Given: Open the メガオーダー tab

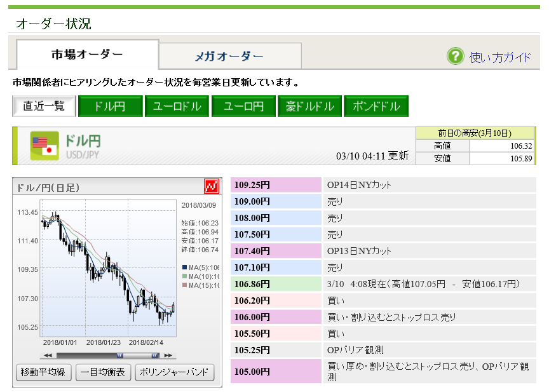Looking at the screenshot, I should (x=229, y=57).
